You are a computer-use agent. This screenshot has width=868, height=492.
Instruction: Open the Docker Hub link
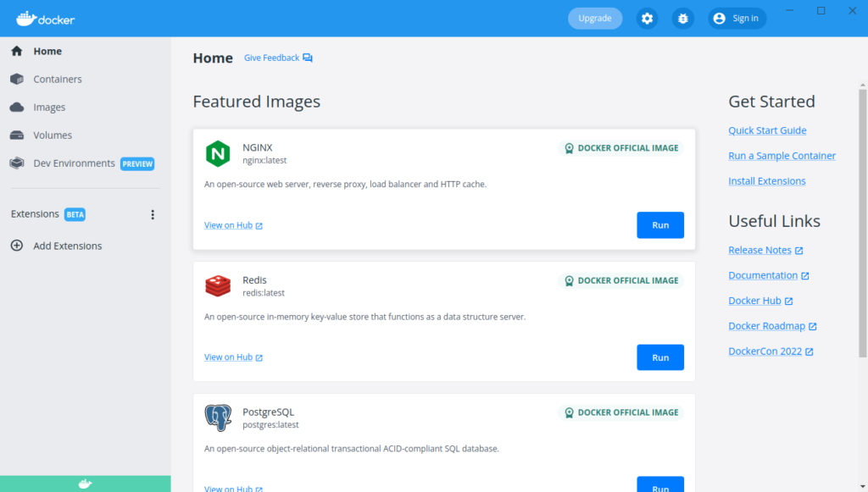click(754, 301)
